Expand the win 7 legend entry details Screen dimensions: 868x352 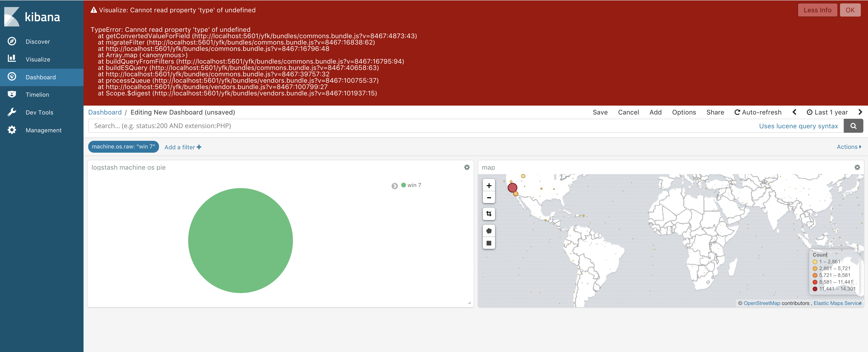(394, 186)
